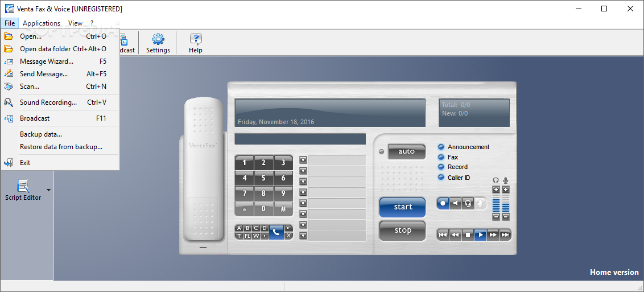Screen dimensions: 644x292
Task: Decrease headphone volume with minus button
Action: [496, 217]
